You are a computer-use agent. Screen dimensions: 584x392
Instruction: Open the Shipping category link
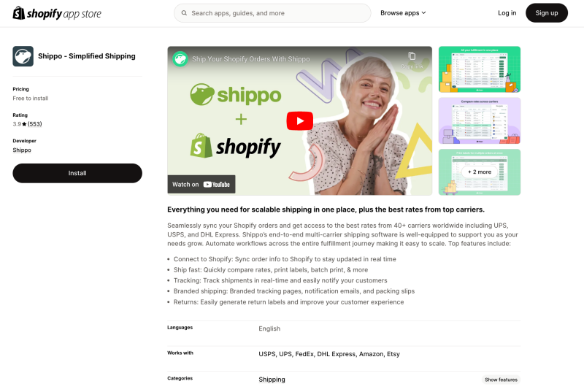[x=272, y=380]
